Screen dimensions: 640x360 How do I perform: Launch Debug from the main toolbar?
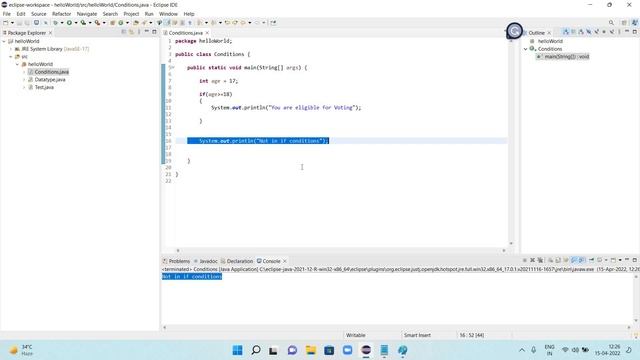(56, 23)
